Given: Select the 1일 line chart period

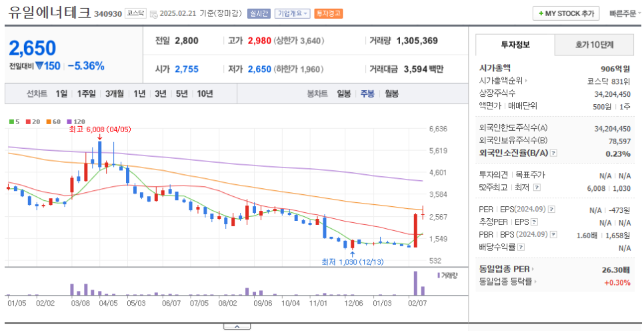Looking at the screenshot, I should [61, 93].
